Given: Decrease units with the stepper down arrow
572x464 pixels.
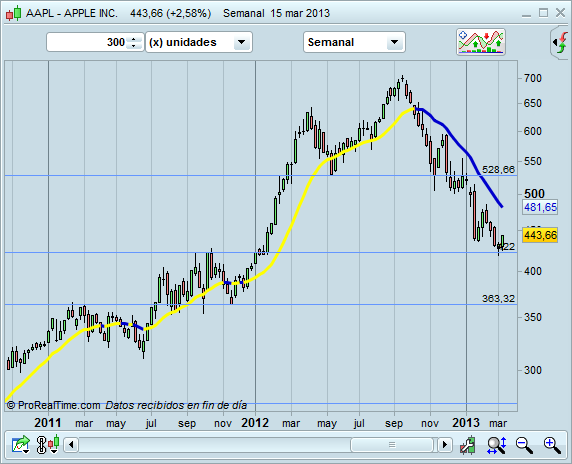Looking at the screenshot, I should [x=134, y=46].
